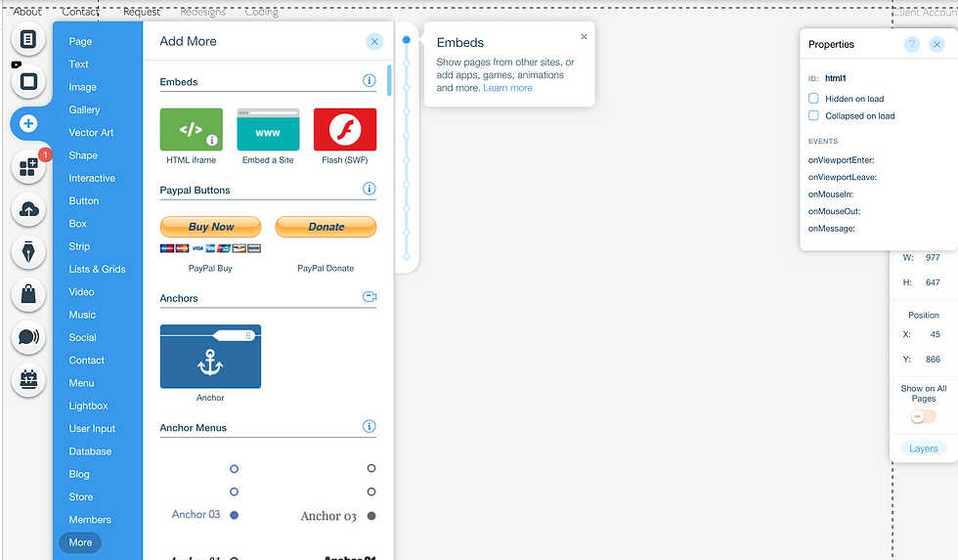Click the onViewportEnter event

(x=842, y=160)
